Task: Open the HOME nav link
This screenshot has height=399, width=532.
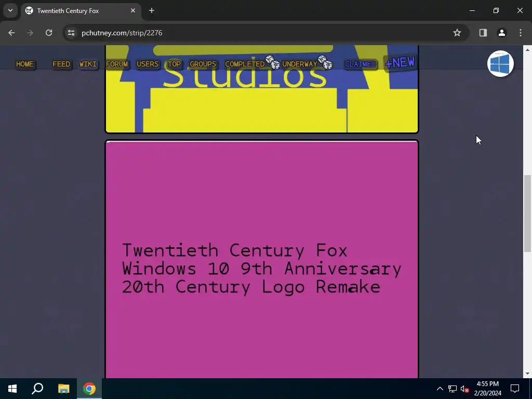Action: tap(25, 64)
